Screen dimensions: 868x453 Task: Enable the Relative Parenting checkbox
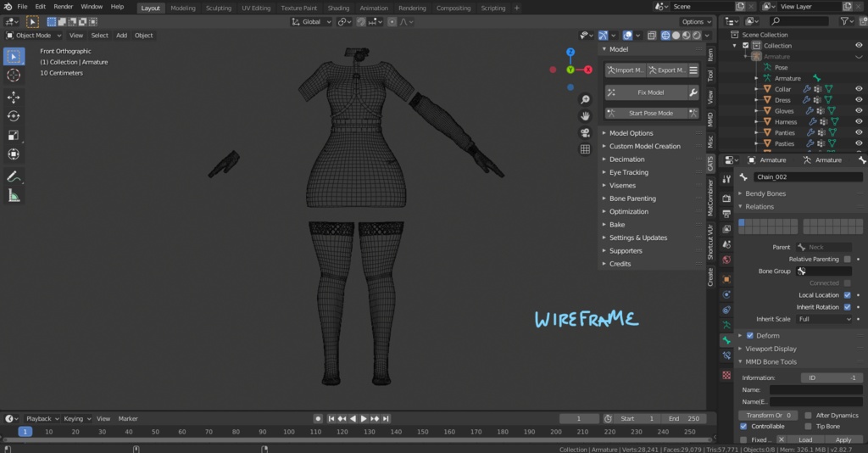pyautogui.click(x=847, y=259)
